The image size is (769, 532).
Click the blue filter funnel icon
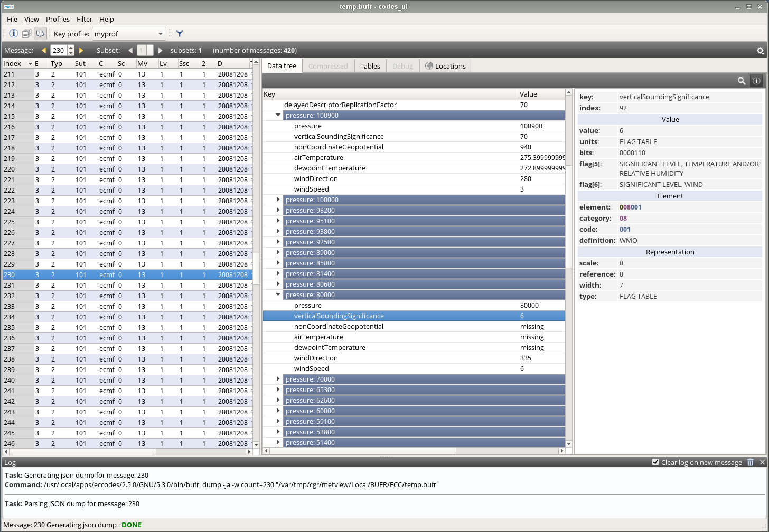pos(180,33)
